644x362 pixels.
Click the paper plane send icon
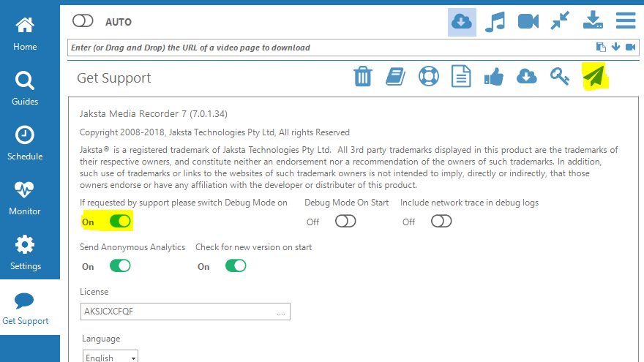(594, 76)
